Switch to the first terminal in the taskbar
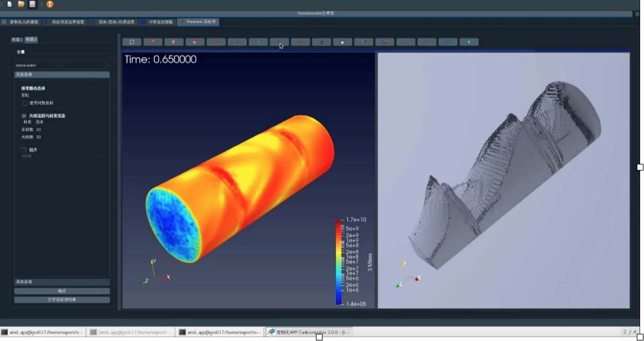 coord(43,332)
